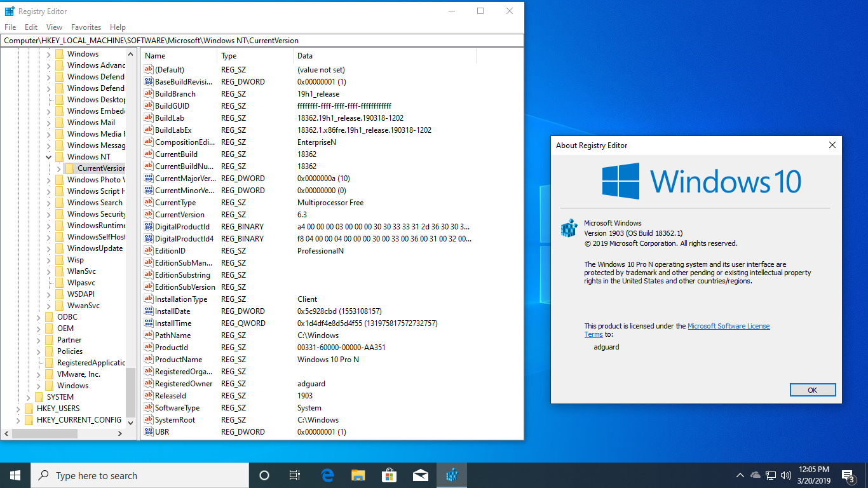Open the Action Center notifications icon
Screen dimensions: 868x488
[848, 475]
